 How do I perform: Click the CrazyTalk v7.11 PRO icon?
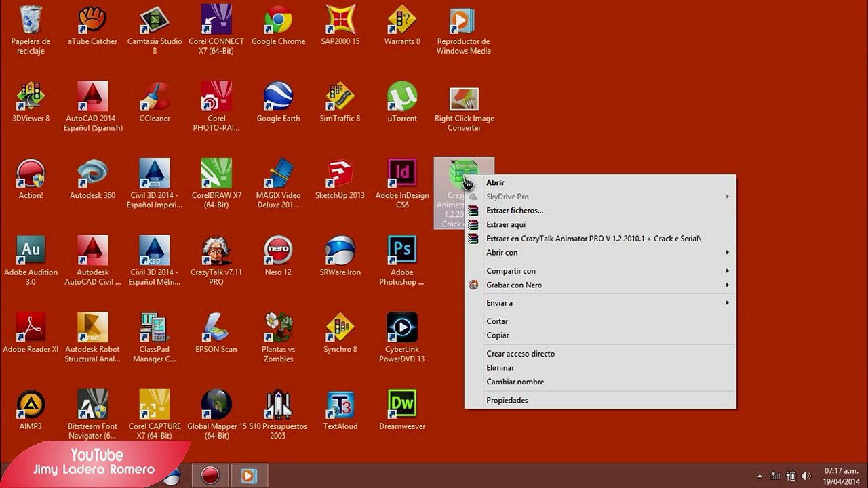pos(216,261)
